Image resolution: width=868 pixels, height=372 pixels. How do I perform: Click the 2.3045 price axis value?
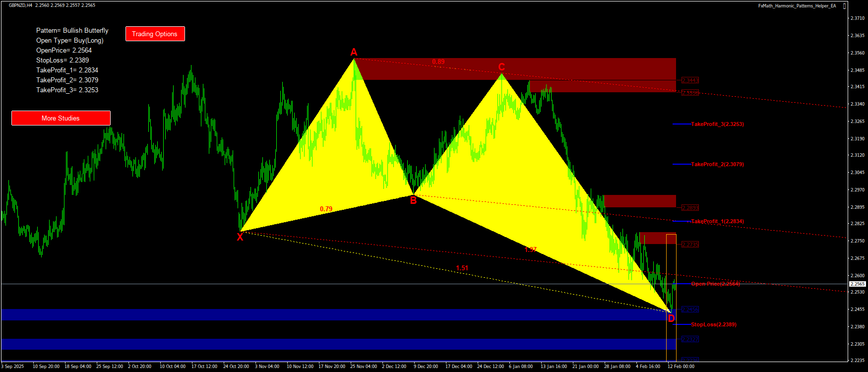[857, 173]
